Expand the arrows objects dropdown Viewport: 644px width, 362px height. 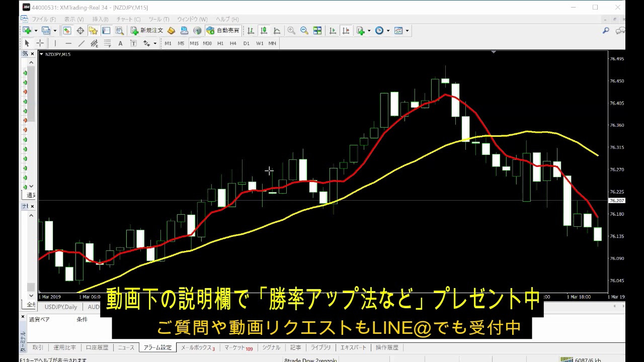tap(155, 43)
